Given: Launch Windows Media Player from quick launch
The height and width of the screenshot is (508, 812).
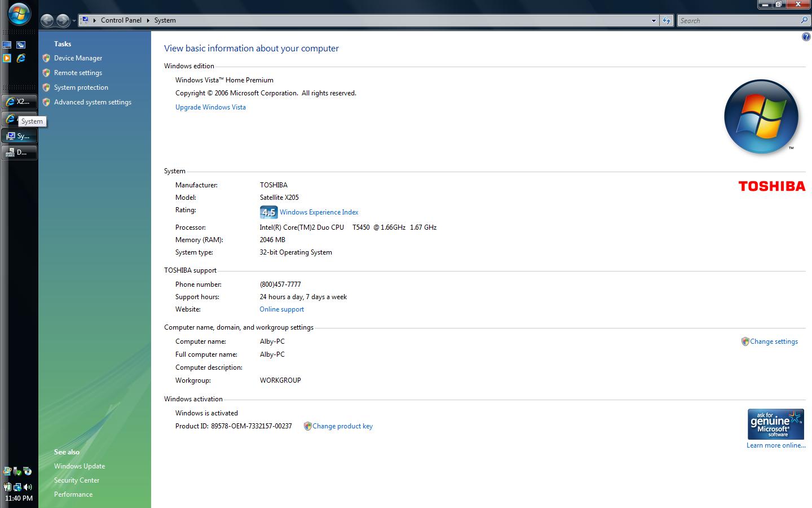Looking at the screenshot, I should point(7,58).
